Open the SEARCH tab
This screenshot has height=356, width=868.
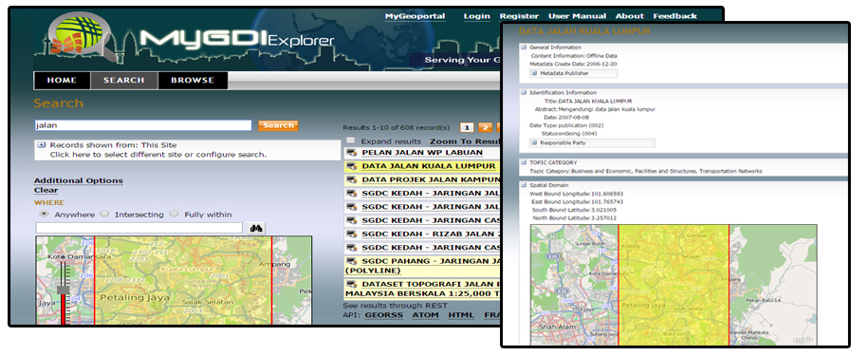point(124,81)
